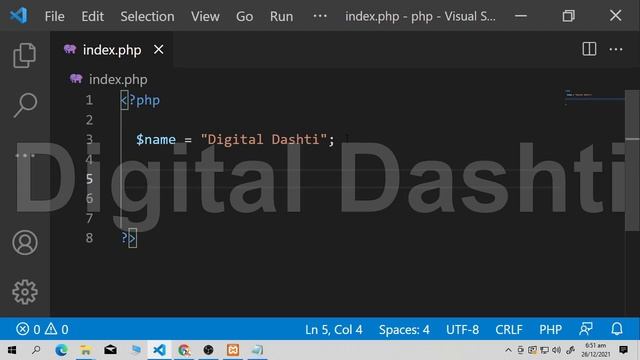Viewport: 640px width, 360px height.
Task: Click the vertical editor scrollbar
Action: coord(632,160)
